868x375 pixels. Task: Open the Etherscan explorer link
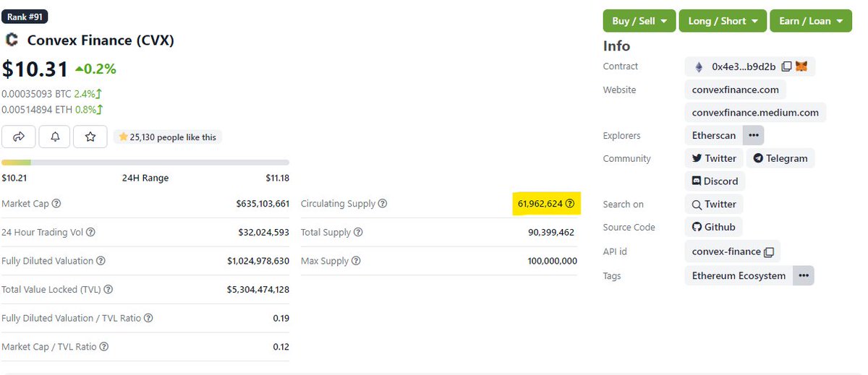click(714, 135)
